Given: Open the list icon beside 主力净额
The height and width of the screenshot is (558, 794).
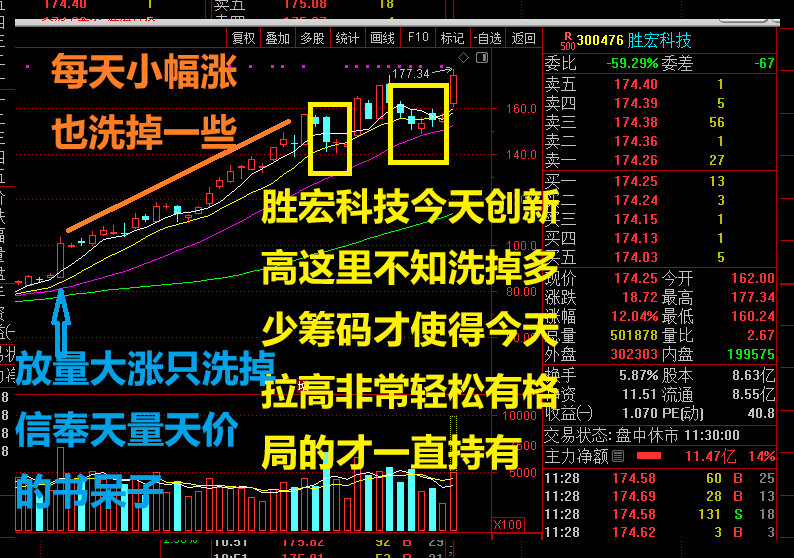Looking at the screenshot, I should click(x=618, y=456).
